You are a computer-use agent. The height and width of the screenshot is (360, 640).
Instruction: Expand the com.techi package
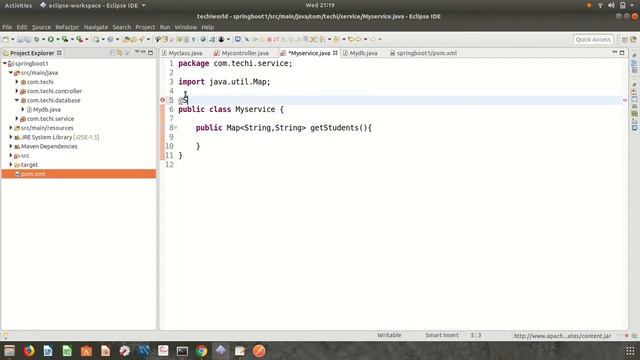click(17, 82)
